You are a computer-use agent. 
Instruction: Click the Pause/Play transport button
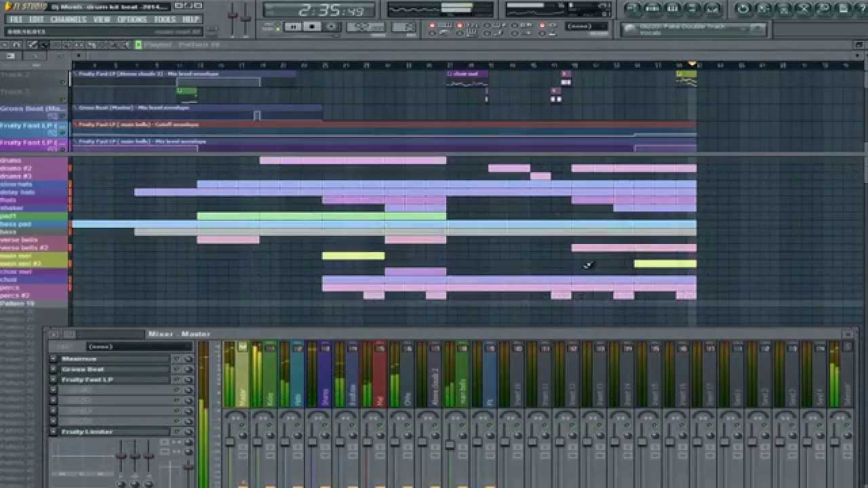(x=294, y=26)
